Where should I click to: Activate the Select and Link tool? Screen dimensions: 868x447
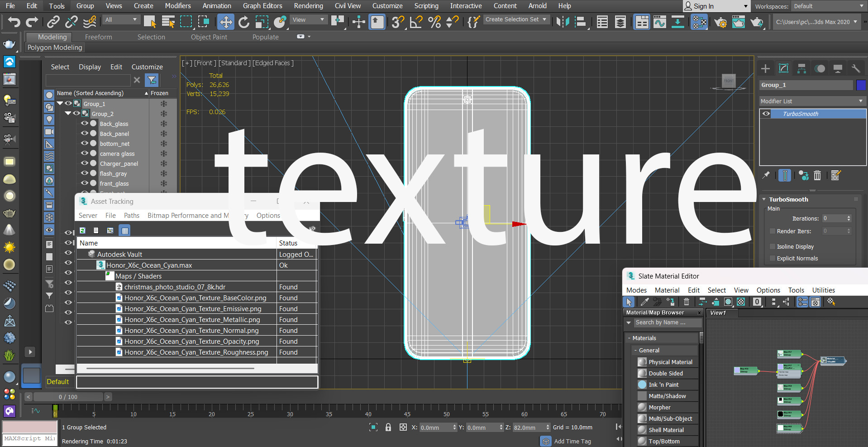click(x=53, y=21)
